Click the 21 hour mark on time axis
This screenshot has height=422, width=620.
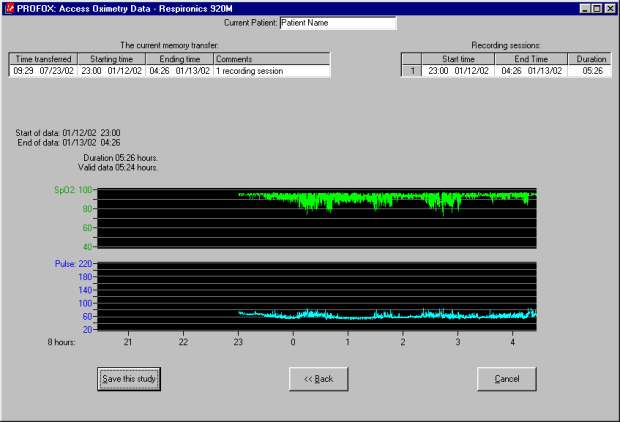coord(128,342)
